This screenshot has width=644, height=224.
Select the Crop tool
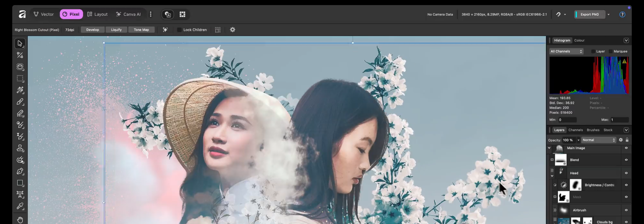tap(20, 55)
